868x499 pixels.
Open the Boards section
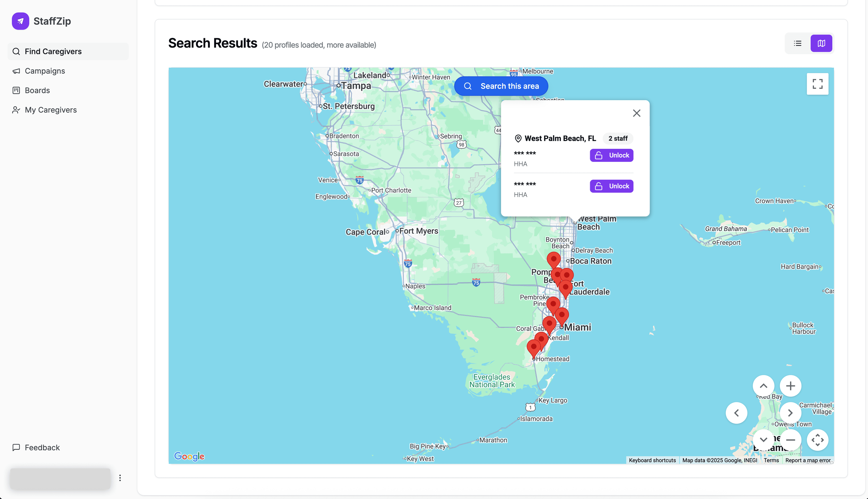17,90
